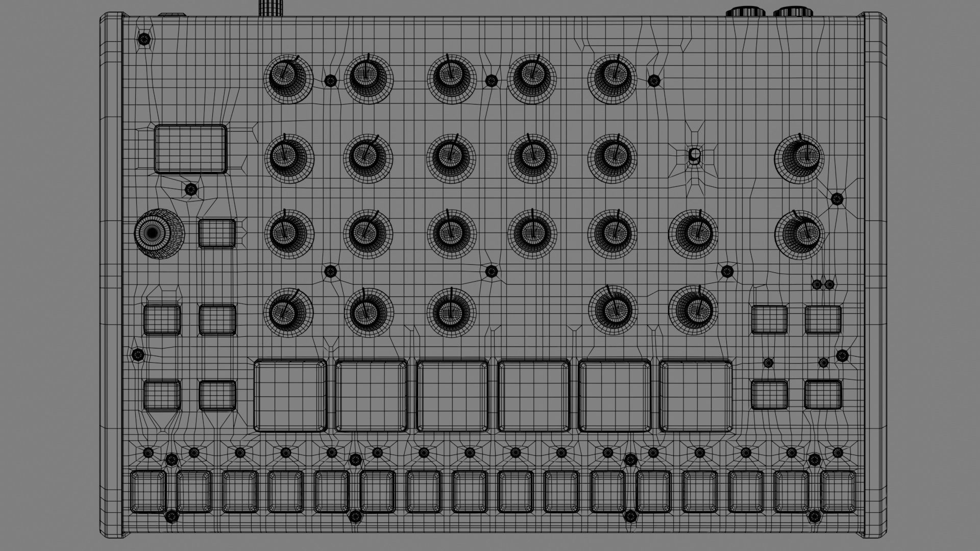Click the upper knob in the far-right column
This screenshot has width=980, height=551.
click(799, 158)
